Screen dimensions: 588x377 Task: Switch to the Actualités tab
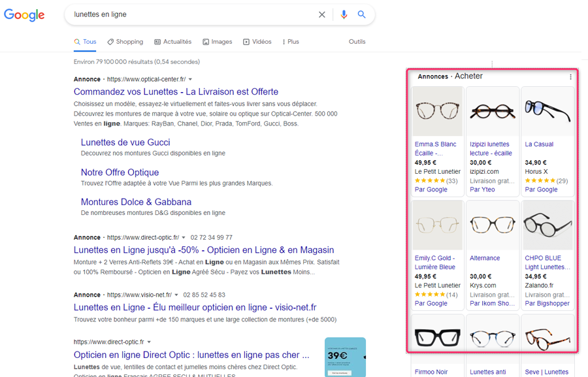[173, 42]
